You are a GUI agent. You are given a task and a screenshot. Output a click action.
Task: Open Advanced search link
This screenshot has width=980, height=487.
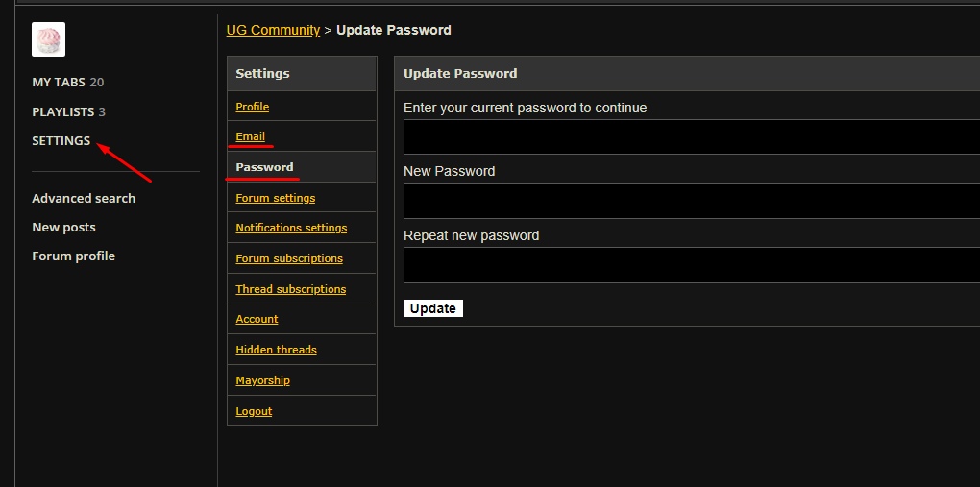84,198
